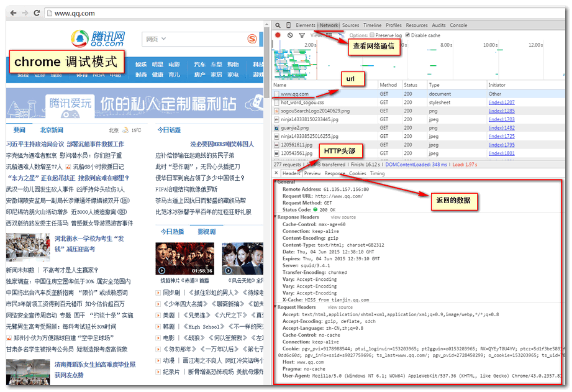This screenshot has width=572, height=392.
Task: Switch to the 影视剧 tab
Action: (206, 232)
